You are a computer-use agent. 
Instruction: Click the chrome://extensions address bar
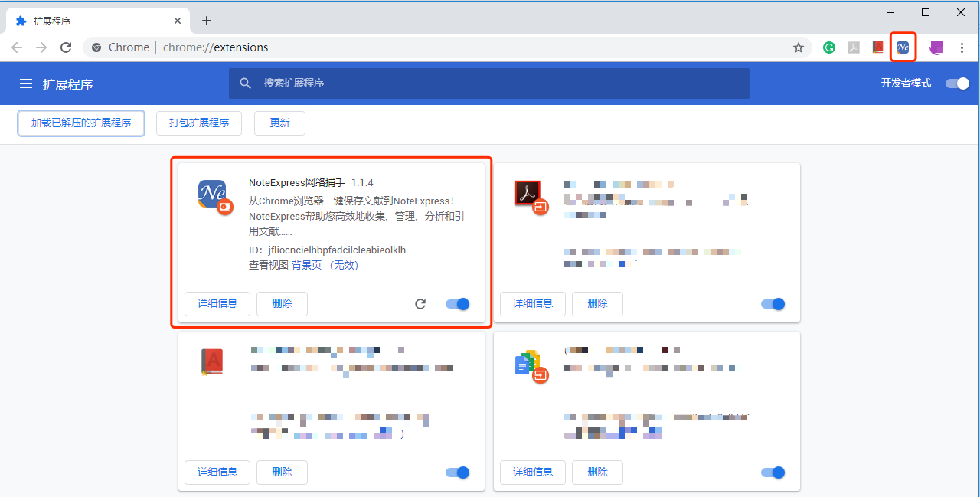[x=448, y=47]
